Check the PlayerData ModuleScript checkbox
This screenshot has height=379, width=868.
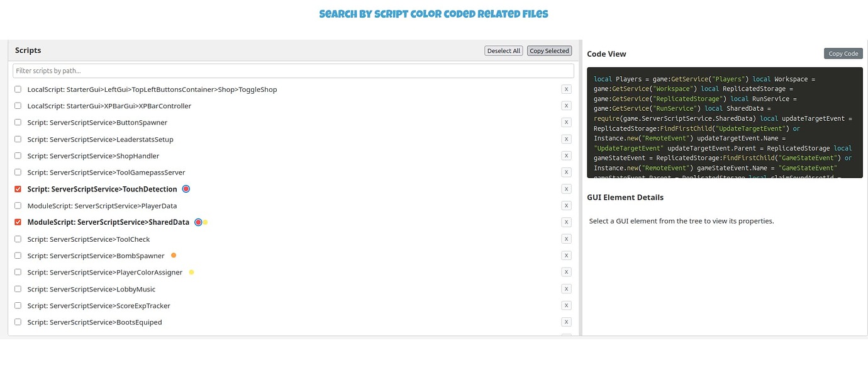point(18,205)
